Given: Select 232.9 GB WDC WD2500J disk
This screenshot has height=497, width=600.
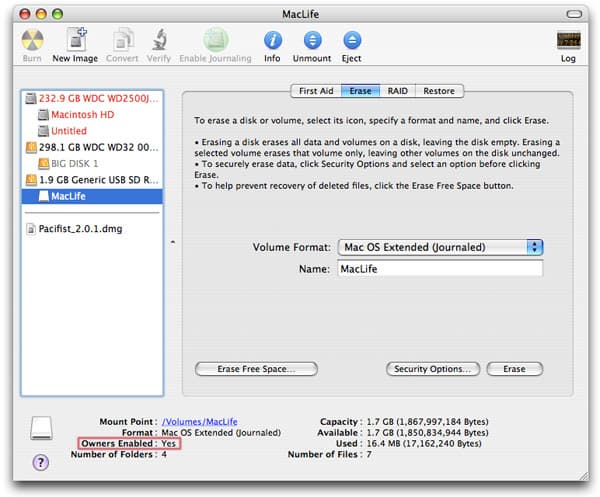Looking at the screenshot, I should (99, 99).
